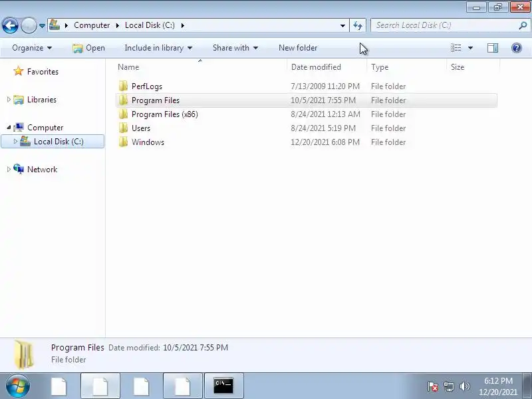Select Computer in the address breadcrumb
The height and width of the screenshot is (399, 532).
(x=92, y=25)
